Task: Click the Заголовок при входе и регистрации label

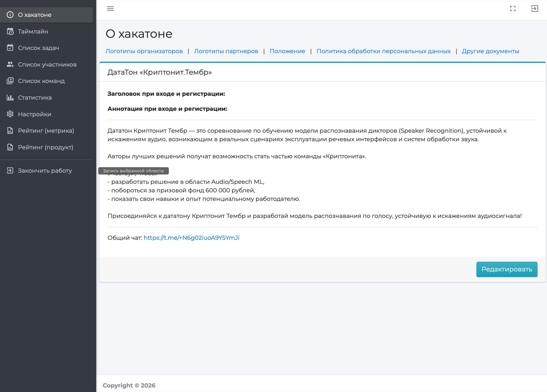Action: (166, 94)
